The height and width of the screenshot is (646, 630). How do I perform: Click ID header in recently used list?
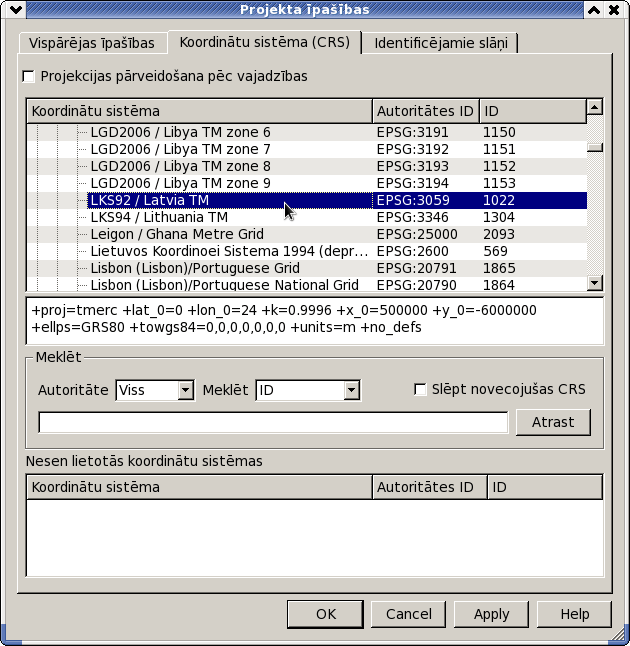pos(545,487)
